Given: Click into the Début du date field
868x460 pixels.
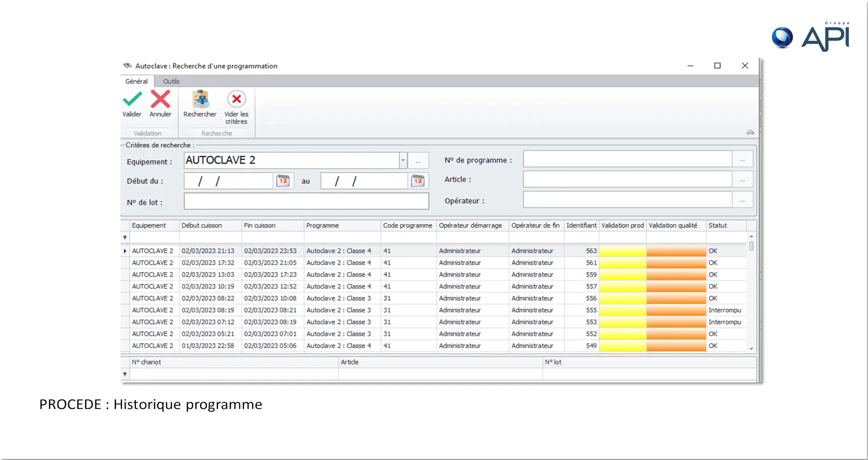Looking at the screenshot, I should (228, 181).
